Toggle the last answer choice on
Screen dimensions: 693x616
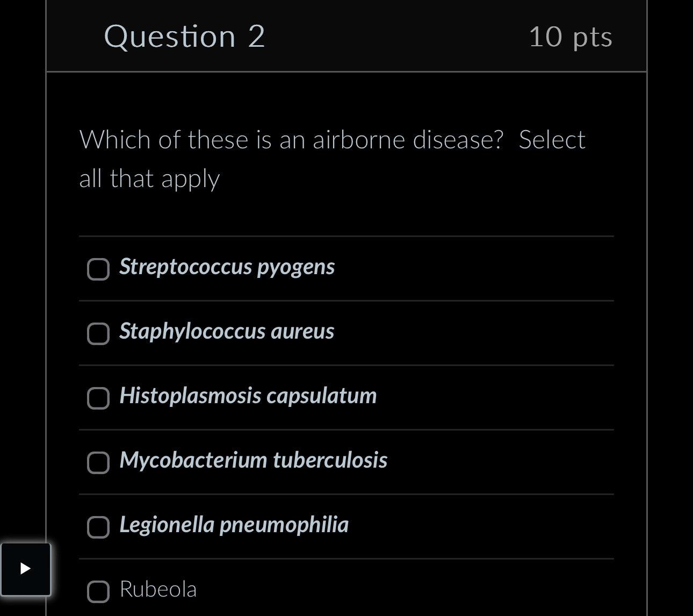click(98, 592)
